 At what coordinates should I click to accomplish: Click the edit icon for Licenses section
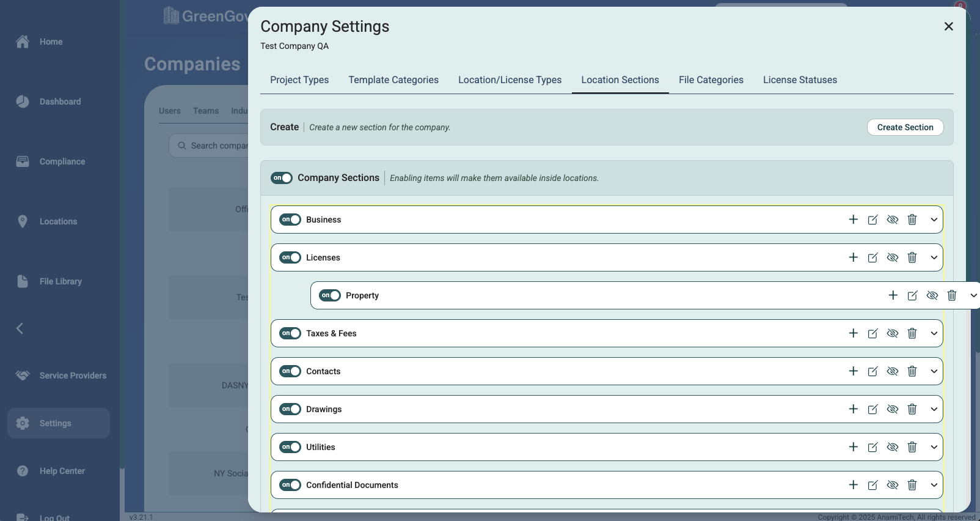coord(873,257)
